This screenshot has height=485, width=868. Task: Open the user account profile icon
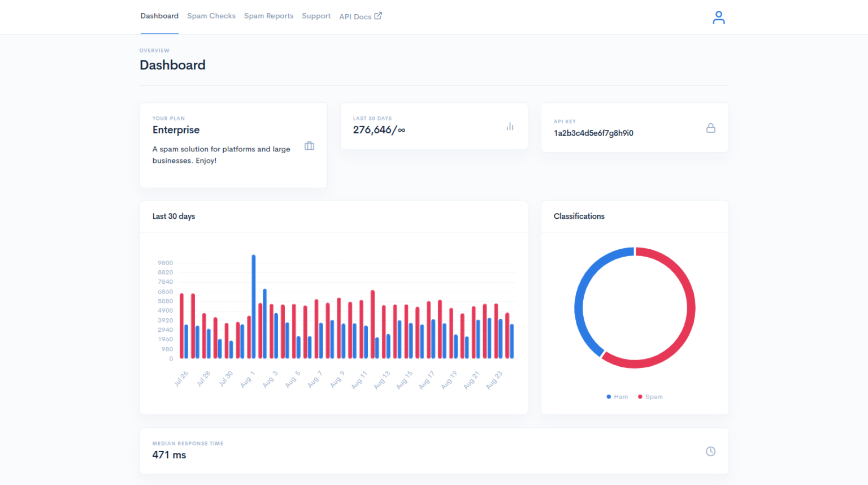point(718,18)
